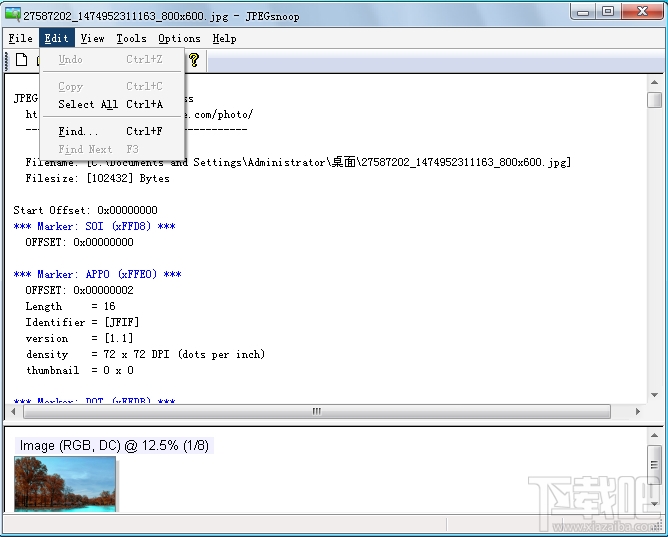
Task: Click the Filename path line in log
Action: pos(298,162)
